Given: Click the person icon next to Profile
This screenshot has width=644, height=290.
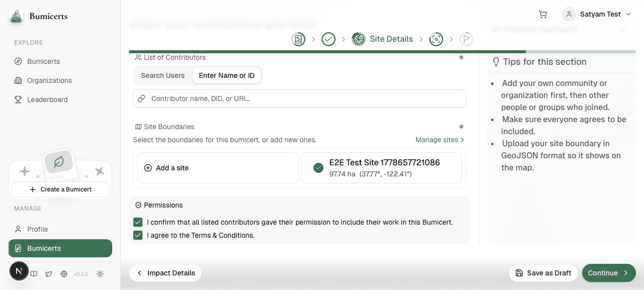Looking at the screenshot, I should [18, 229].
